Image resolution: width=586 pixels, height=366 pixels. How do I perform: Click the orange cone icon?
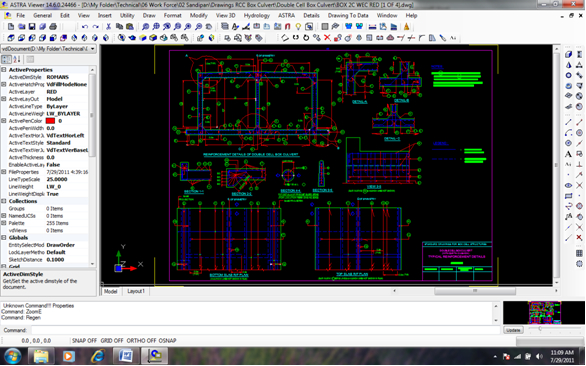(407, 27)
